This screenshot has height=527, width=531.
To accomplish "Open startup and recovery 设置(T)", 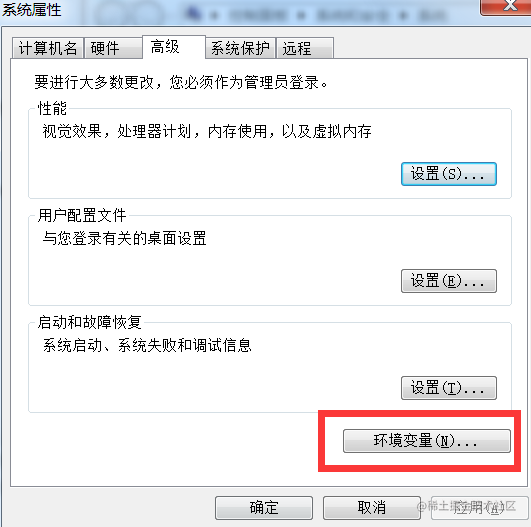I will 449,388.
